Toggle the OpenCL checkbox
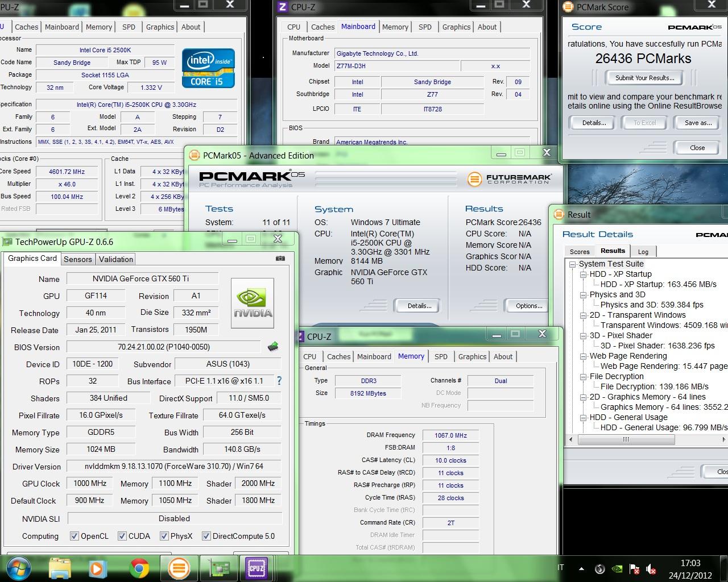Viewport: 728px width, 582px height. coord(74,536)
